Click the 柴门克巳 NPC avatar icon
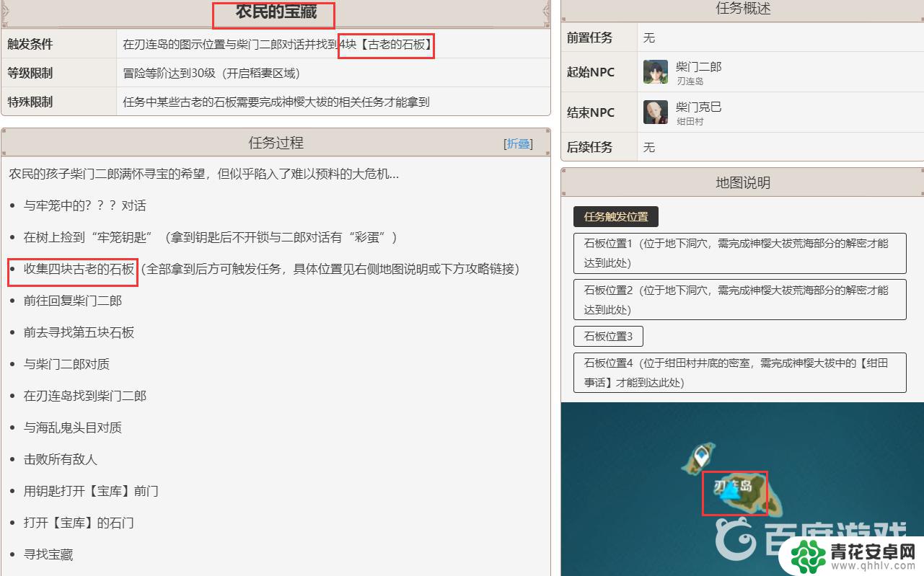Viewport: 924px width, 576px height. point(656,112)
